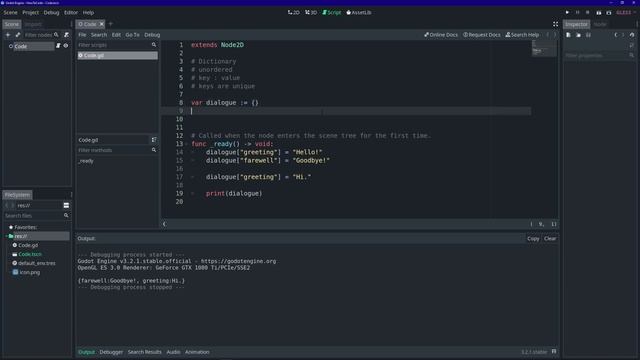Switch to Script workspace

click(x=332, y=13)
